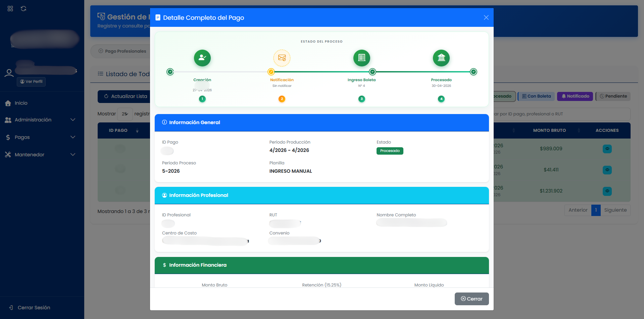This screenshot has height=319, width=644.
Task: Expand the Mantenedor chevron
Action: point(73,155)
